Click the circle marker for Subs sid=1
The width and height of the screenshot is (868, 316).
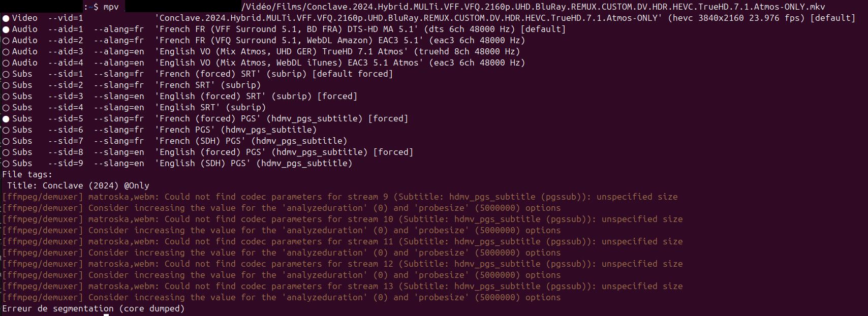coord(6,74)
